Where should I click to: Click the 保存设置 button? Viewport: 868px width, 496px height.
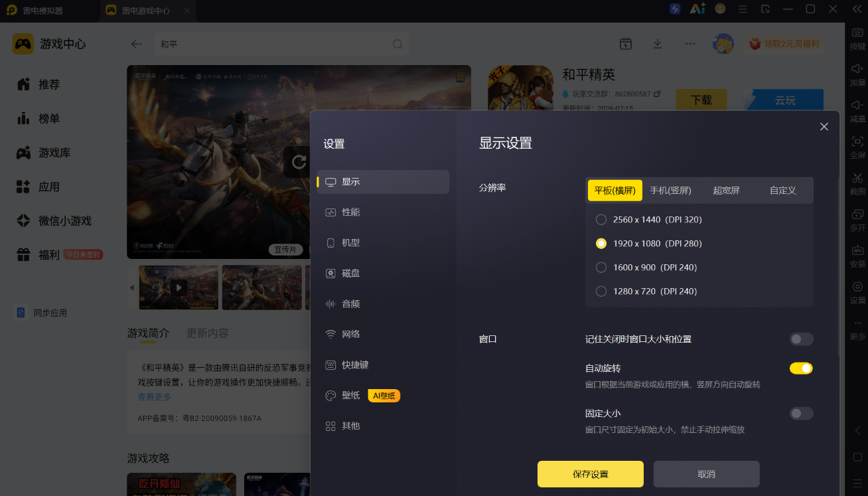click(x=591, y=474)
